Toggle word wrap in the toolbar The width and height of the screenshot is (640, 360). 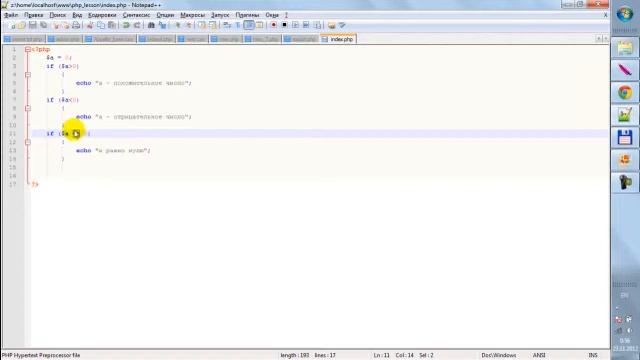click(227, 25)
